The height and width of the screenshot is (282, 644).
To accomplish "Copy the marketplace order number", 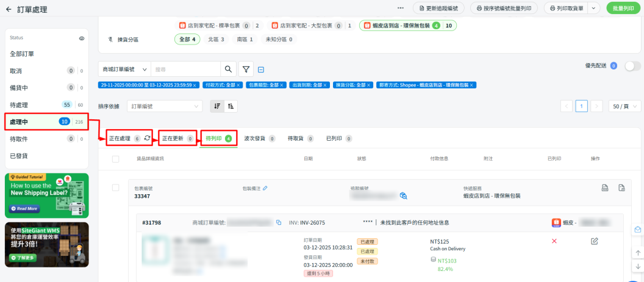I will pos(279,223).
